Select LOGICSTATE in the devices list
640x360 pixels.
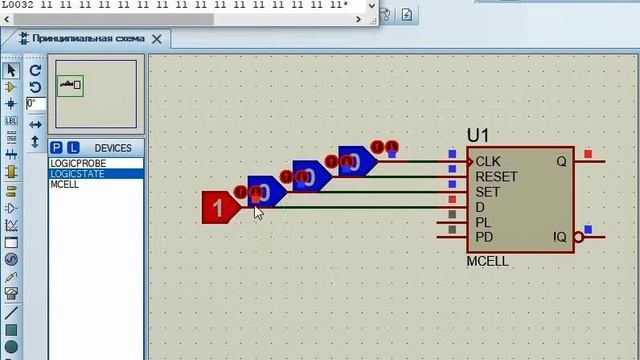pyautogui.click(x=96, y=174)
